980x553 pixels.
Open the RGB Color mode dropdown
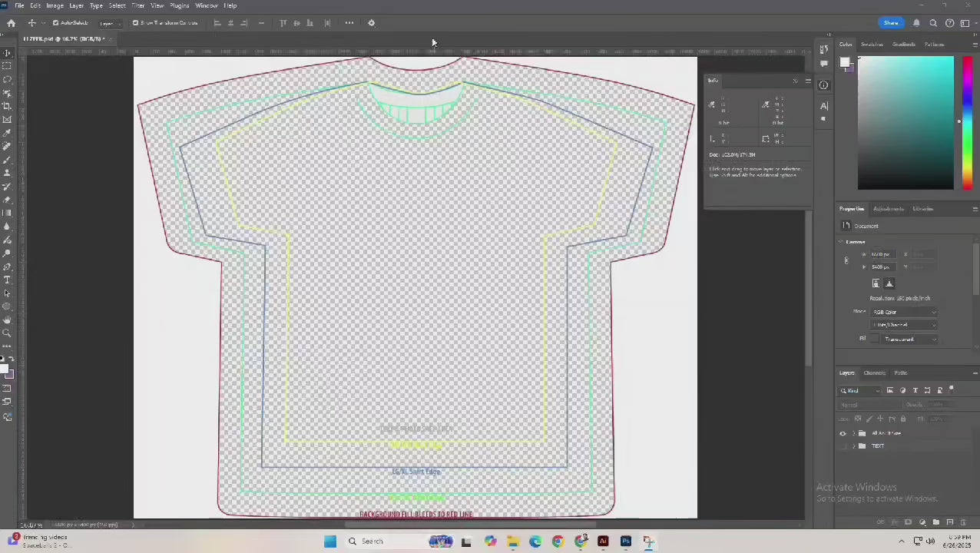pos(904,312)
